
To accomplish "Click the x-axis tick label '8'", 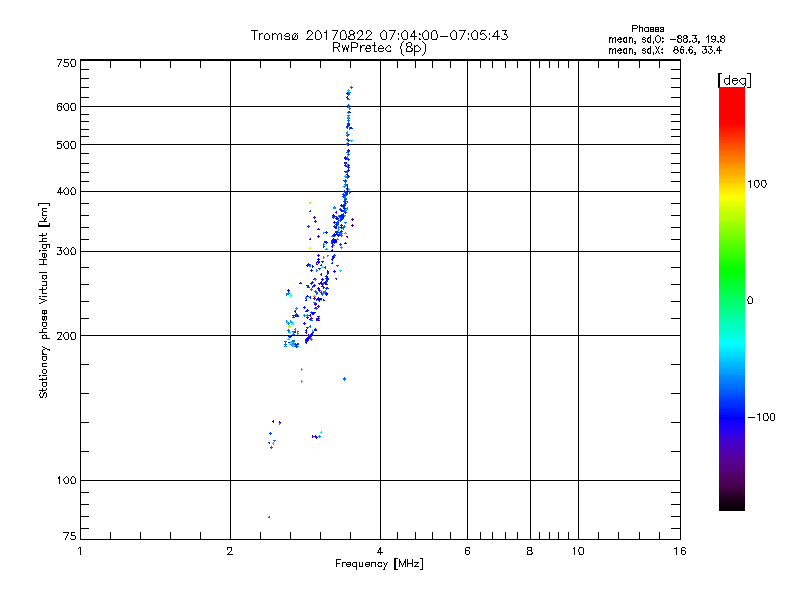I will 530,551.
